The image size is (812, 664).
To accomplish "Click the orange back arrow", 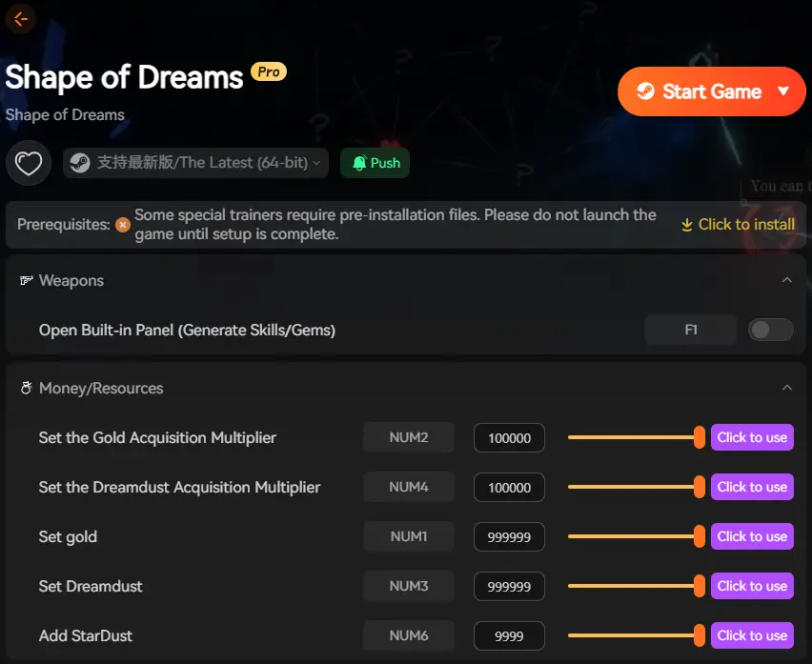I will coord(20,19).
